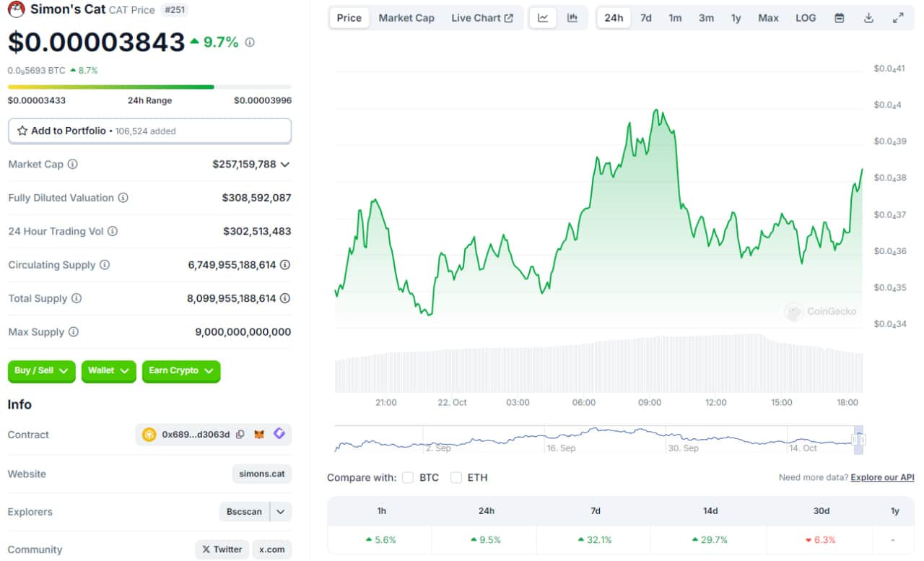Open the Wallet dropdown
The height and width of the screenshot is (561, 924).
pyautogui.click(x=108, y=371)
